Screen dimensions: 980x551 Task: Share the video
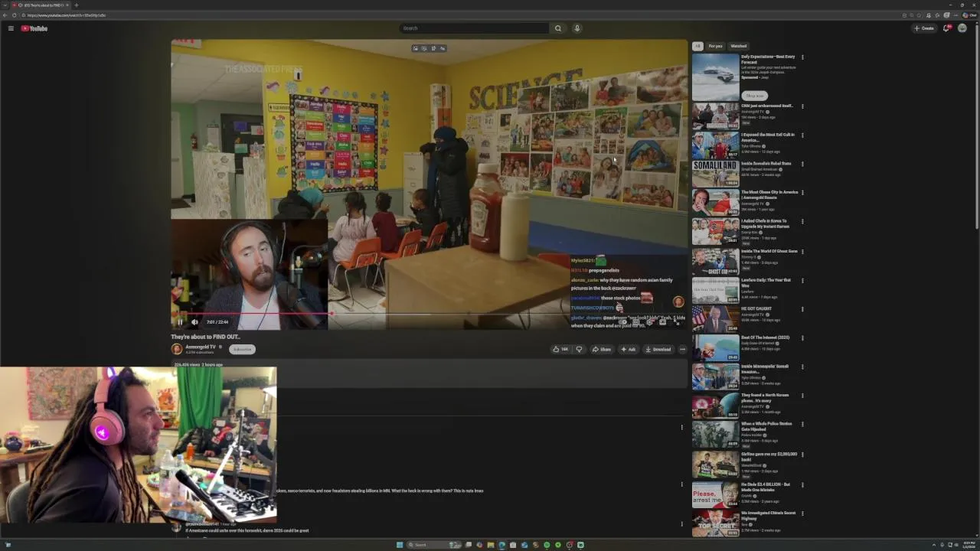pos(602,349)
